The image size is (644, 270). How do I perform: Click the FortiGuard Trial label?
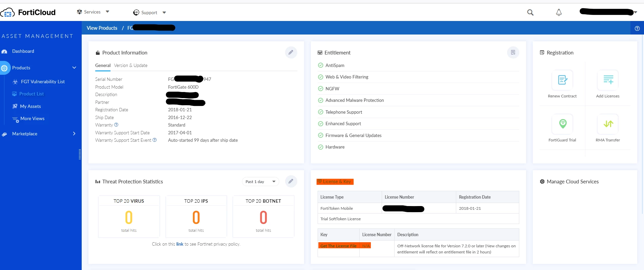[562, 140]
